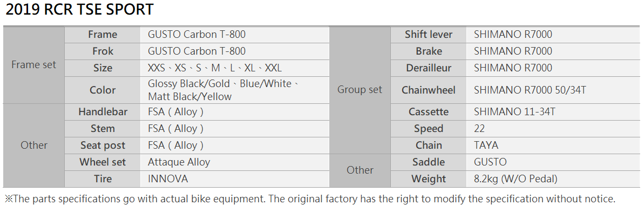Click the Color label cell

103,90
